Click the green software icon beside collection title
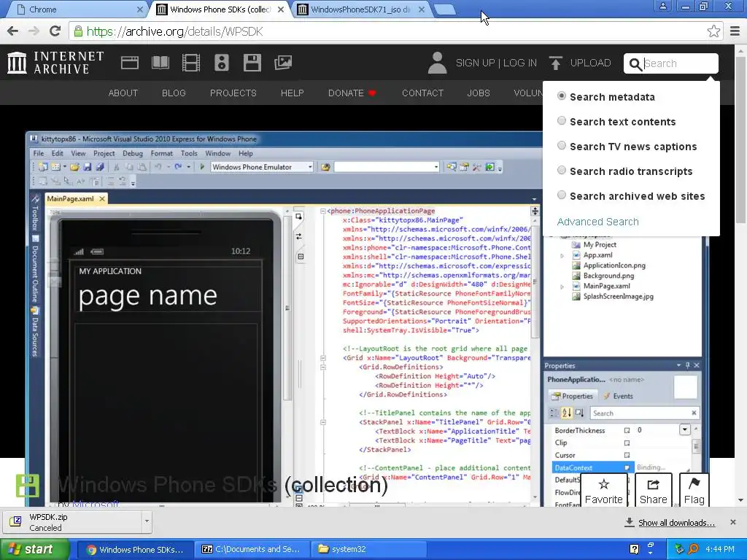The width and height of the screenshot is (747, 560). pos(28,486)
